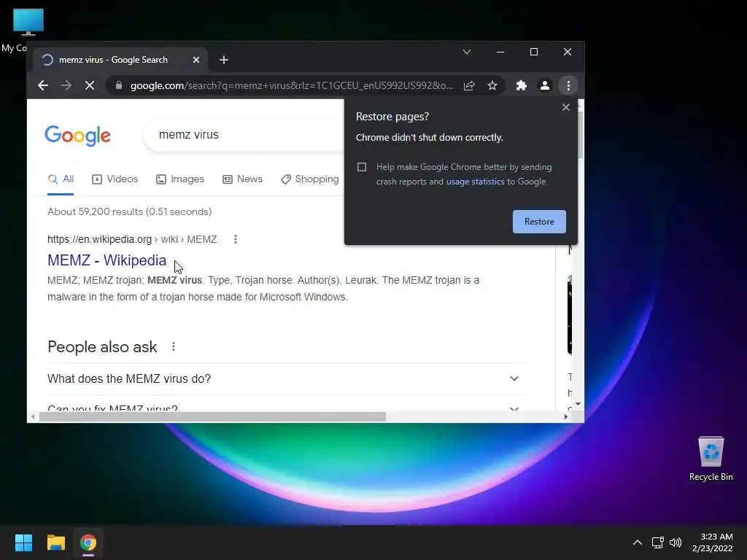Click the Google logo
The image size is (747, 560).
coord(77,136)
